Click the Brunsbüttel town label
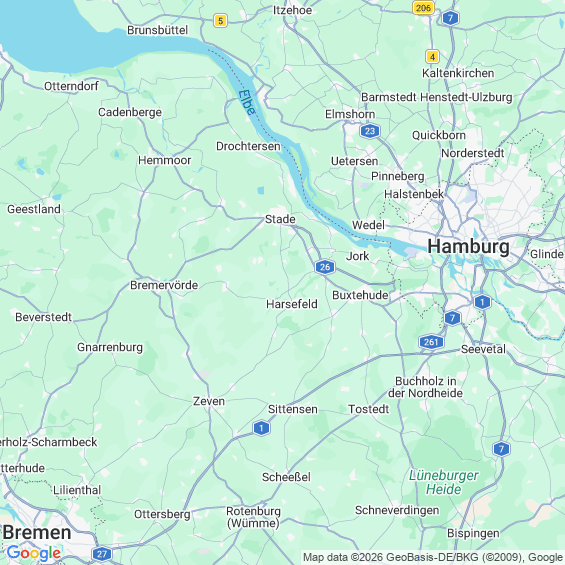The image size is (565, 565). point(157,30)
